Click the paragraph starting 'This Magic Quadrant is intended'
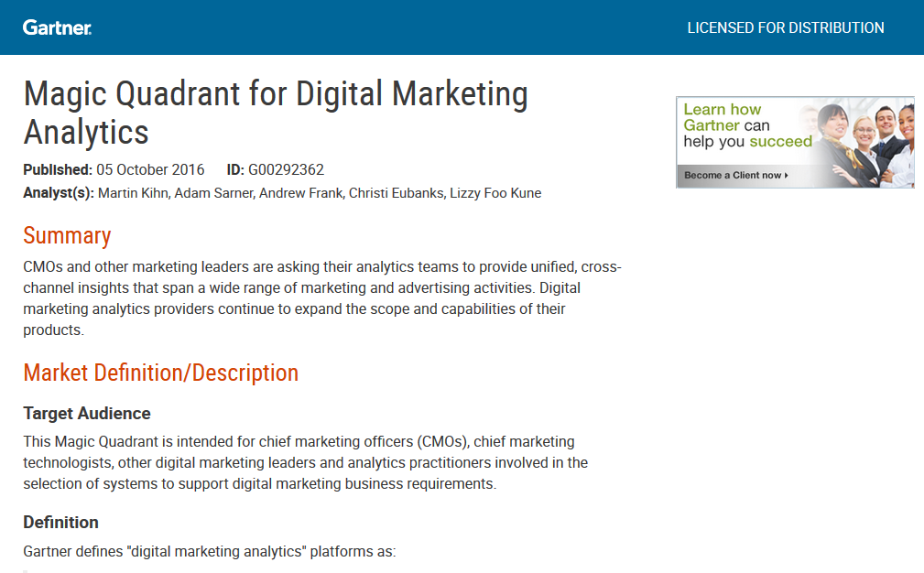 click(x=305, y=462)
